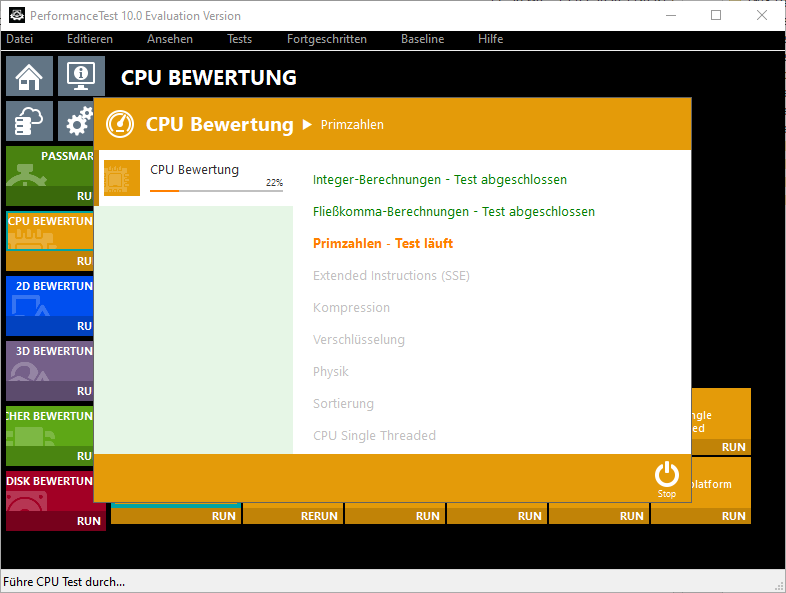The width and height of the screenshot is (786, 593).
Task: Open the Baseline menu
Action: [422, 39]
